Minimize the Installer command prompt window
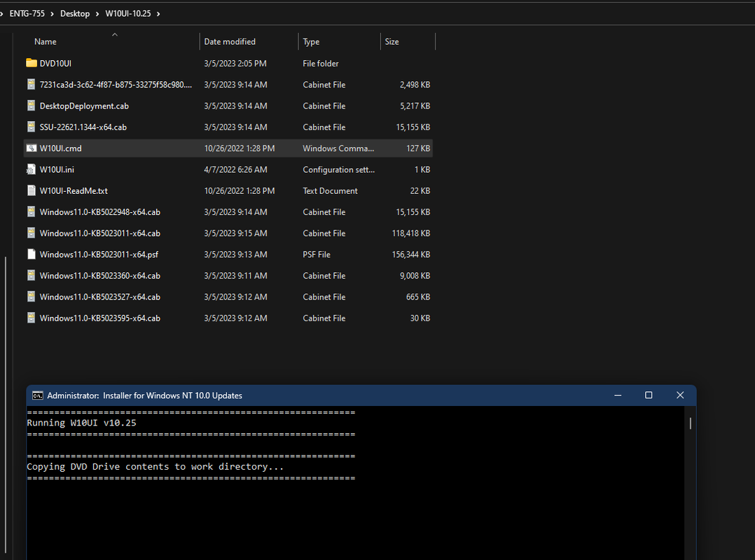 618,395
